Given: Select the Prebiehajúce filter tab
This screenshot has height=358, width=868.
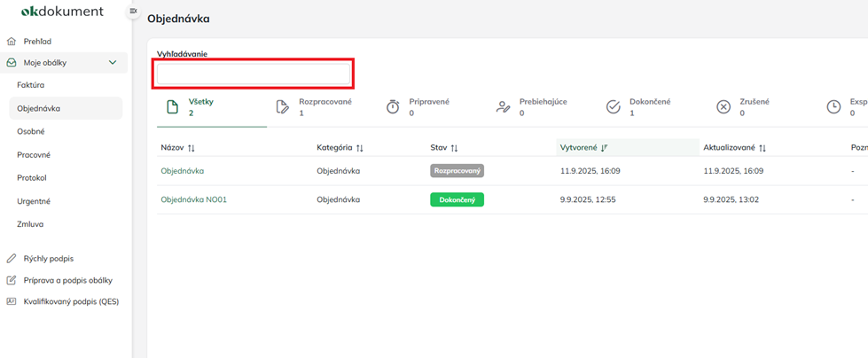Looking at the screenshot, I should coord(543,106).
